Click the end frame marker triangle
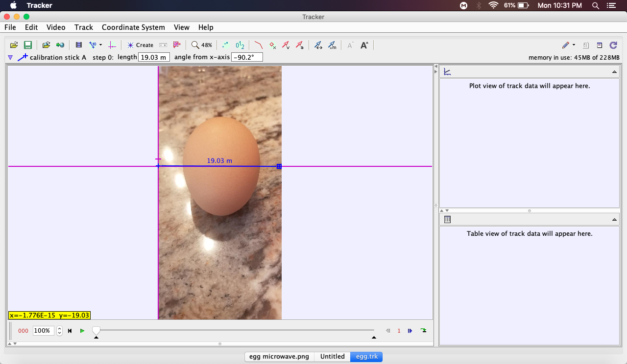 (374, 338)
